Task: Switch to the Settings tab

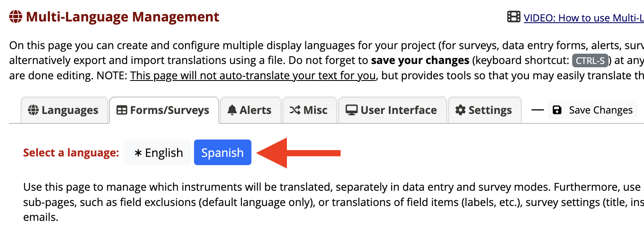Action: point(484,110)
